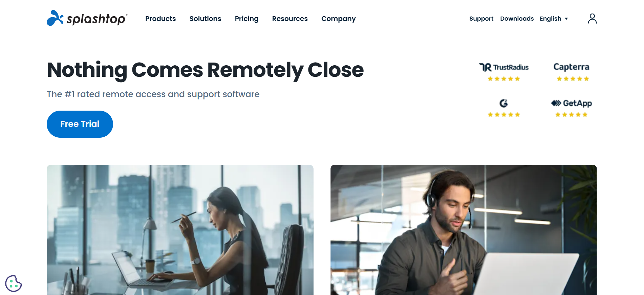Image resolution: width=644 pixels, height=295 pixels.
Task: Open the user account icon
Action: (592, 19)
